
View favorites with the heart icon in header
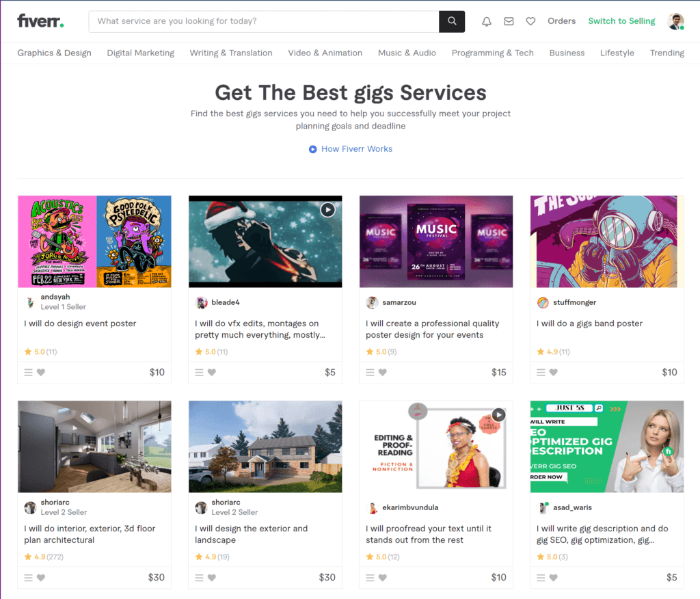530,21
